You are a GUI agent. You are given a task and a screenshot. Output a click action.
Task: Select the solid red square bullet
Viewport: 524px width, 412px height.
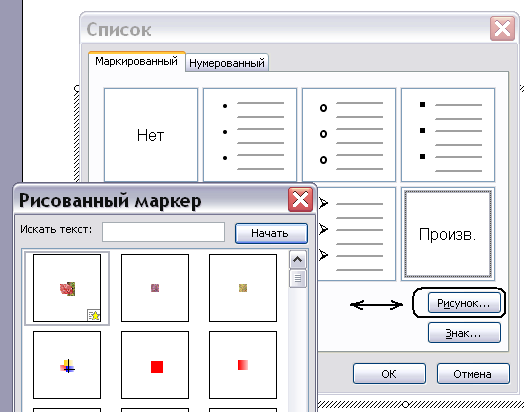[155, 365]
